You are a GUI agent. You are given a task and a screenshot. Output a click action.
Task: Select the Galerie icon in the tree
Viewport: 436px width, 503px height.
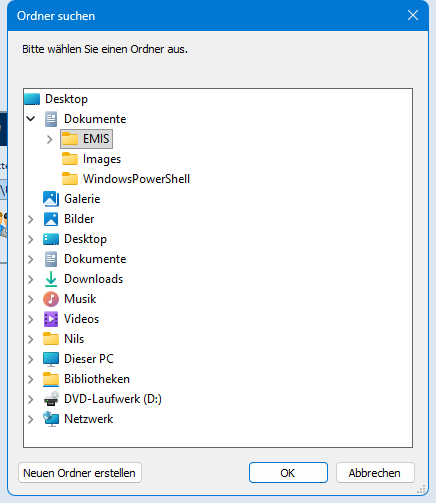(x=51, y=199)
